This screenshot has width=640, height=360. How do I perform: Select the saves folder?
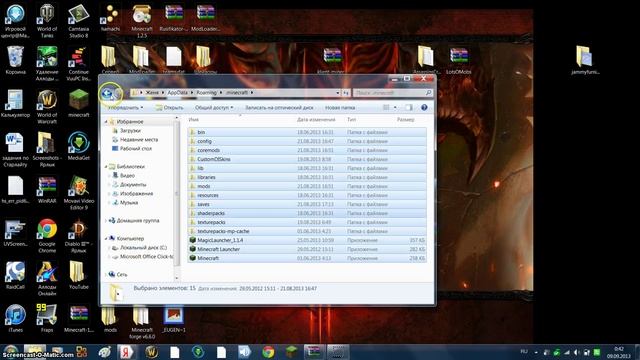pos(307,204)
